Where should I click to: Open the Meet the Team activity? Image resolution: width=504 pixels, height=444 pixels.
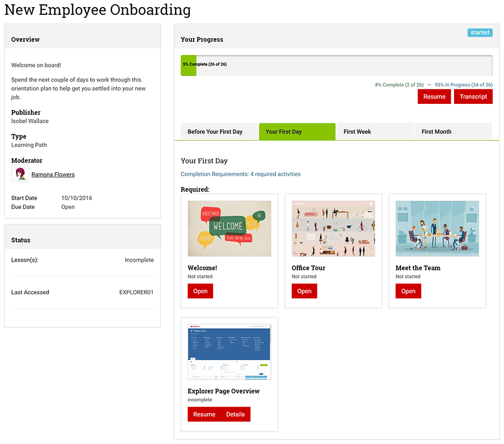pyautogui.click(x=408, y=291)
